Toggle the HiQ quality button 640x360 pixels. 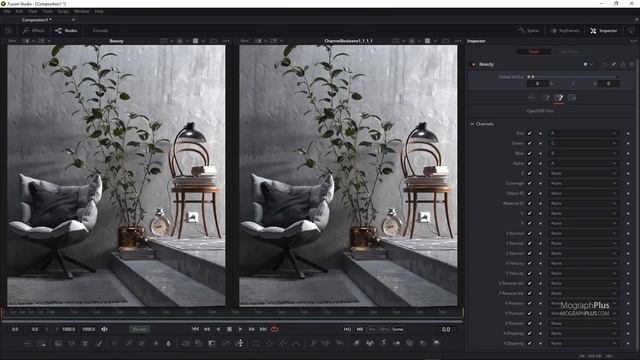347,329
